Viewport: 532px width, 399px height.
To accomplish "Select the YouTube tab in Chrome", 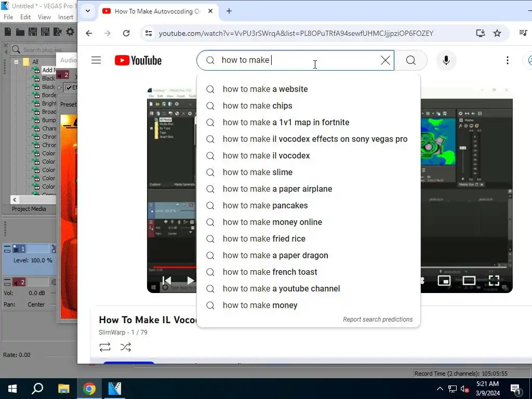I will point(158,11).
